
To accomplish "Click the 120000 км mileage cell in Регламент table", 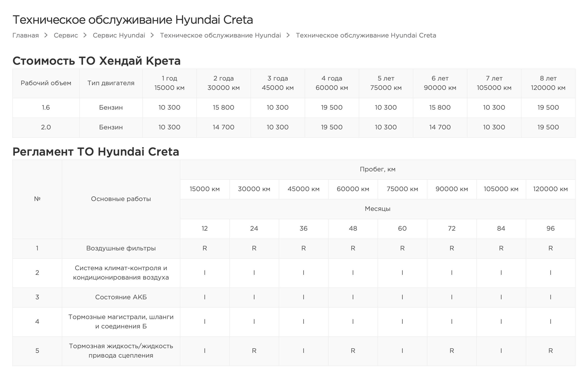I will pos(551,189).
